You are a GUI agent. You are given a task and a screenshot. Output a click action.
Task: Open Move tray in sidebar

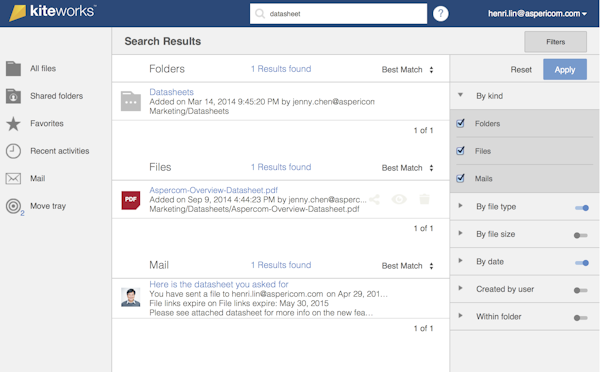(x=48, y=206)
